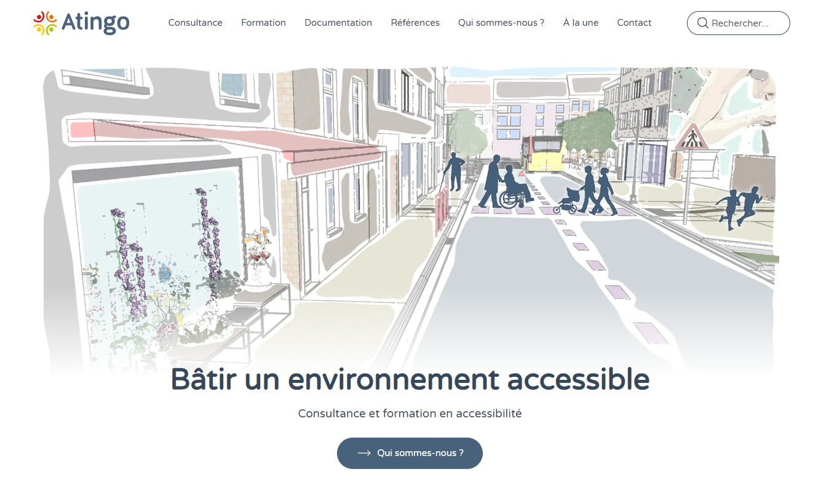Click the Atingo colorful people logo icon
821x504 pixels.
click(x=45, y=23)
